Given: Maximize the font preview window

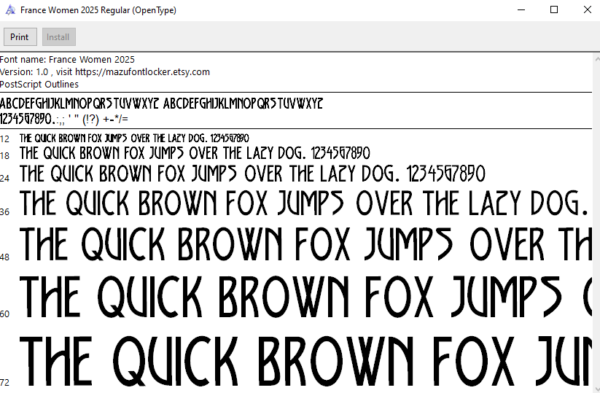Looking at the screenshot, I should (x=554, y=10).
